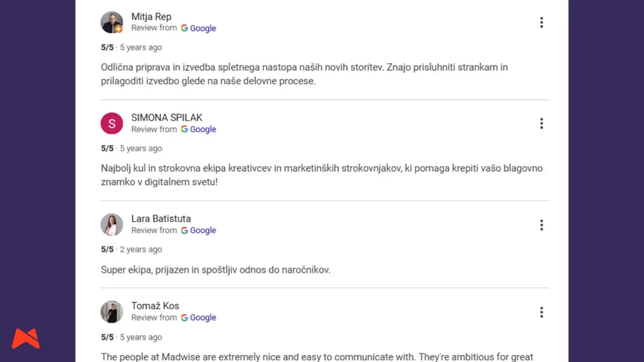
Task: Open the overflow menu on Tomaž Kos's review
Action: 541,312
